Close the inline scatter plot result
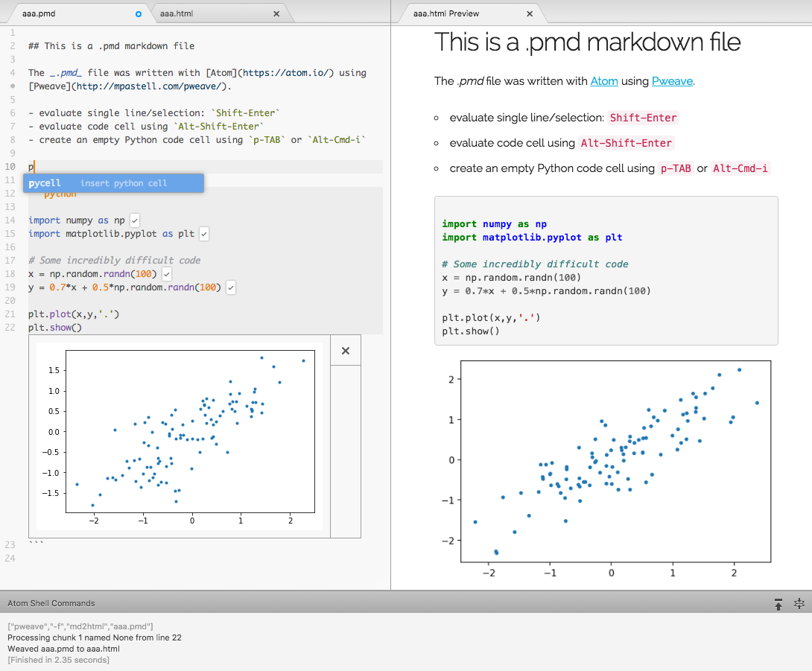 (x=345, y=350)
